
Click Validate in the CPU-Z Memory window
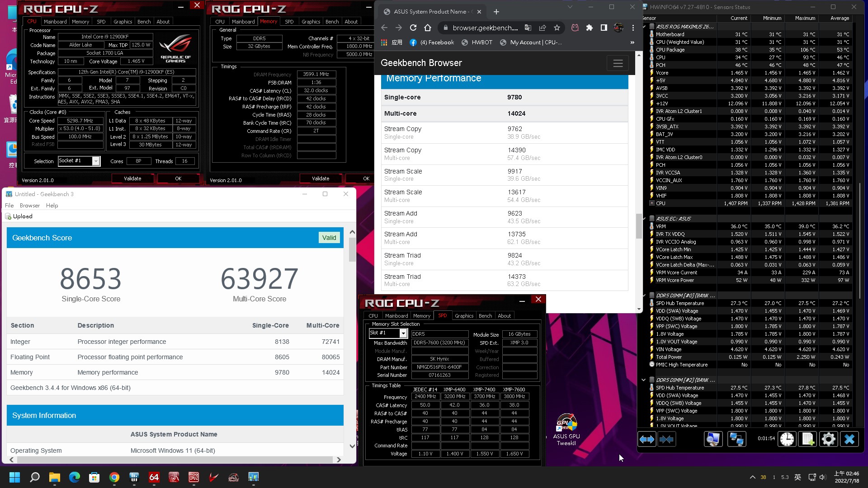point(321,178)
